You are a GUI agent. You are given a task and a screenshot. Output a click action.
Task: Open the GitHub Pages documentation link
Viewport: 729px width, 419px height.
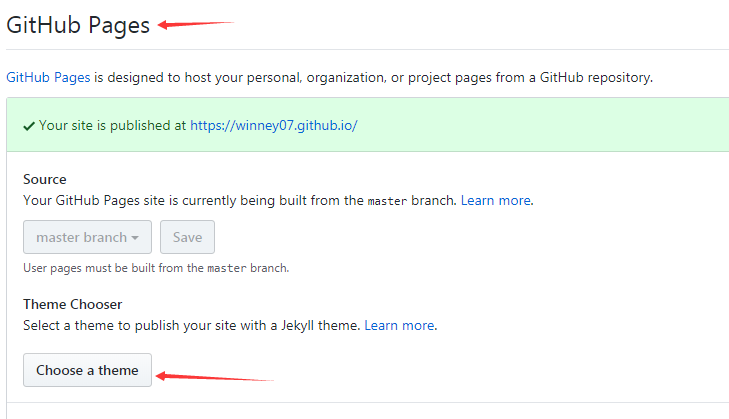tap(48, 77)
